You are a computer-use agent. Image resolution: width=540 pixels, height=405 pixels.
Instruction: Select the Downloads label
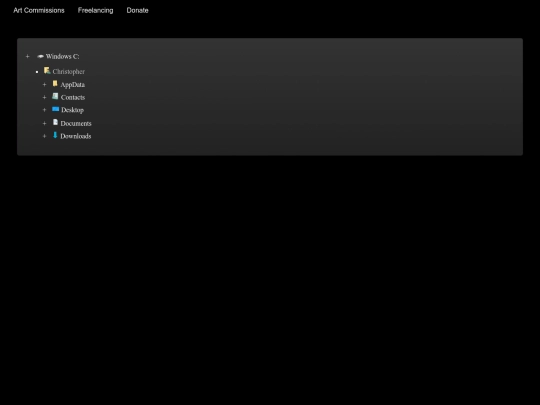tap(76, 136)
